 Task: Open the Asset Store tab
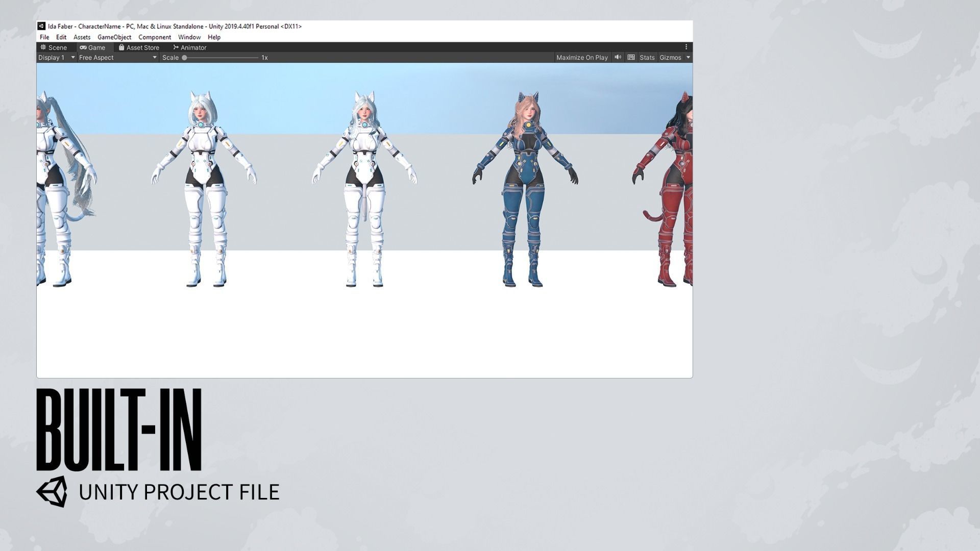(139, 47)
